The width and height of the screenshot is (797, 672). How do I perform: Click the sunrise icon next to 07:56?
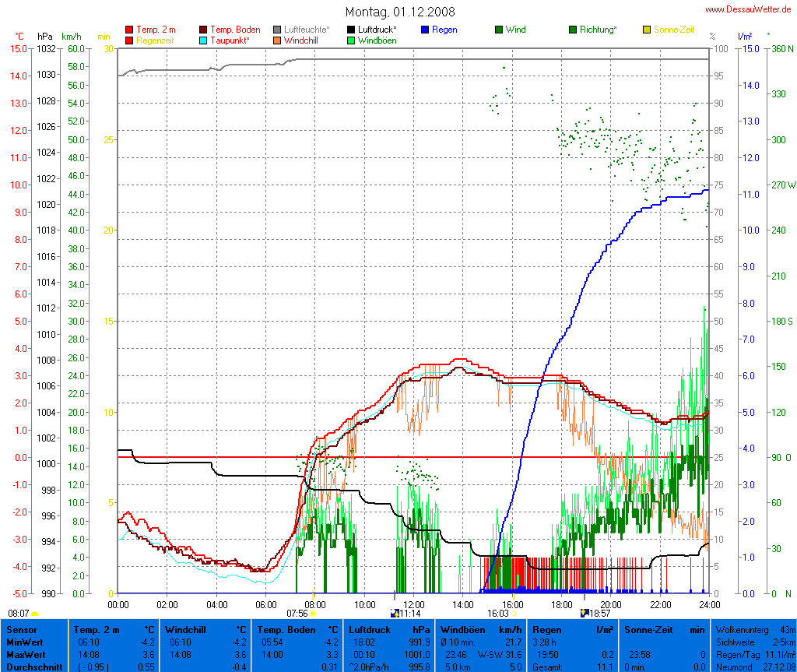(x=314, y=614)
